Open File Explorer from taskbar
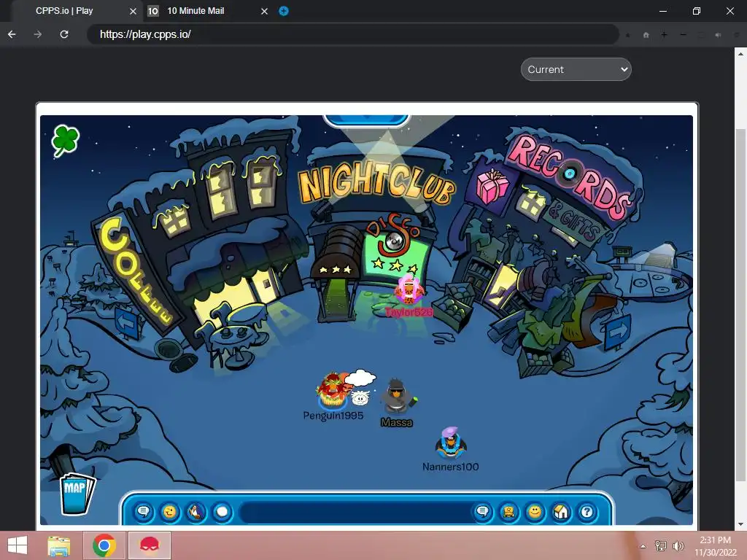 point(59,545)
